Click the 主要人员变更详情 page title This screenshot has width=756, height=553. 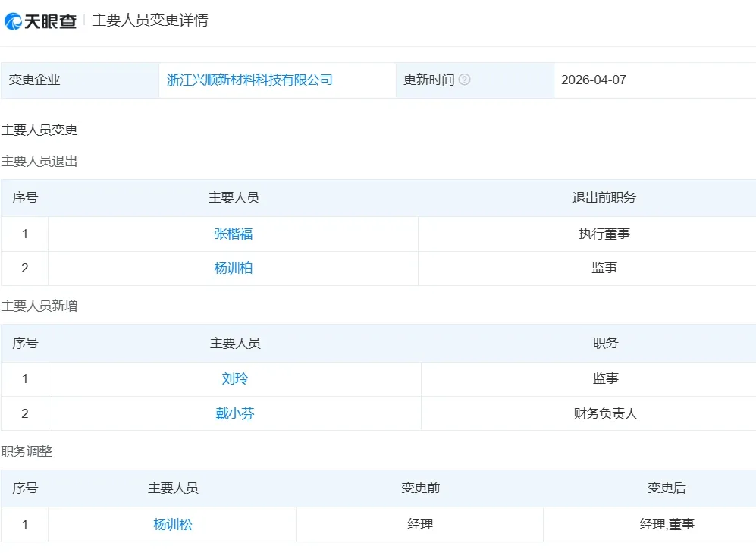coord(150,20)
